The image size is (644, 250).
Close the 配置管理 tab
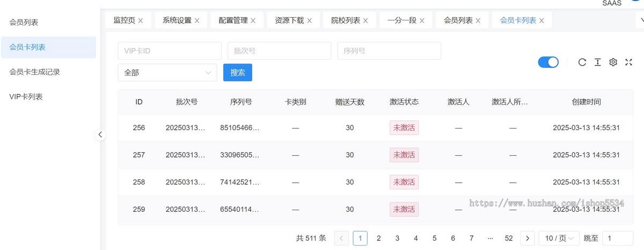point(253,20)
